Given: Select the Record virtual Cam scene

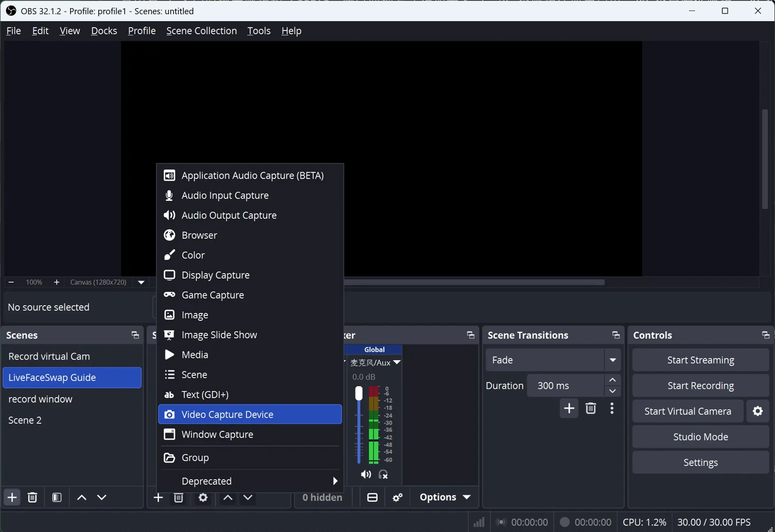Looking at the screenshot, I should coord(72,356).
